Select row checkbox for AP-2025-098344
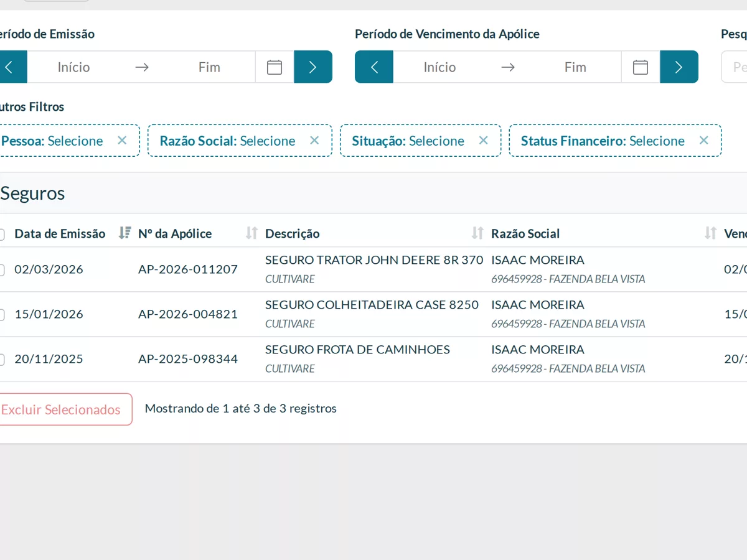The image size is (747, 560). click(1, 360)
